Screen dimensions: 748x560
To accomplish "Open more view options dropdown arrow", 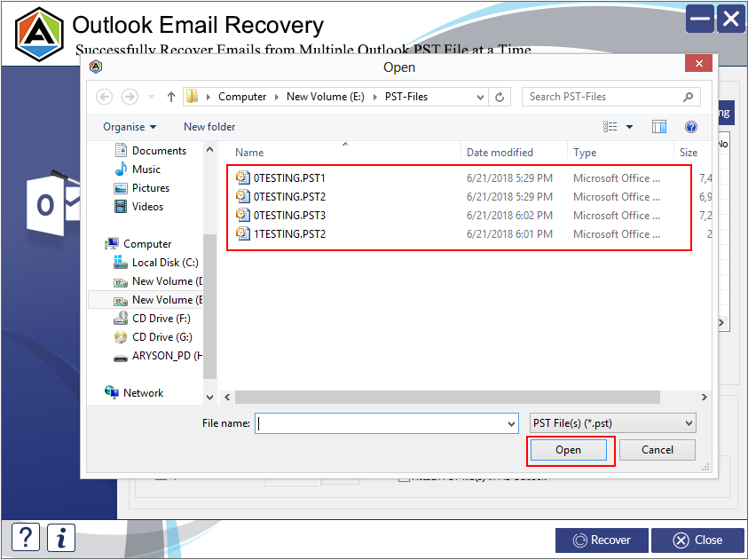I will click(629, 127).
